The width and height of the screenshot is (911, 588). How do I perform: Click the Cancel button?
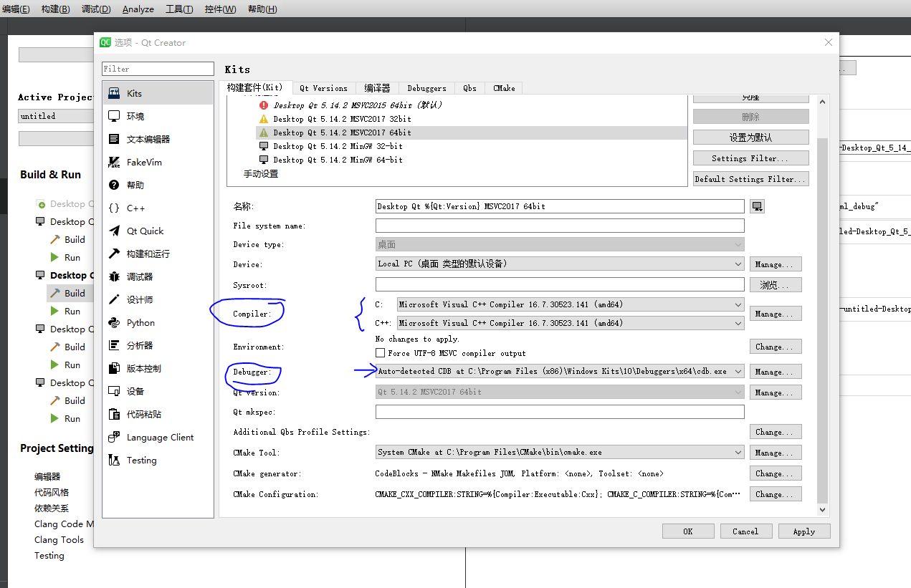click(745, 531)
